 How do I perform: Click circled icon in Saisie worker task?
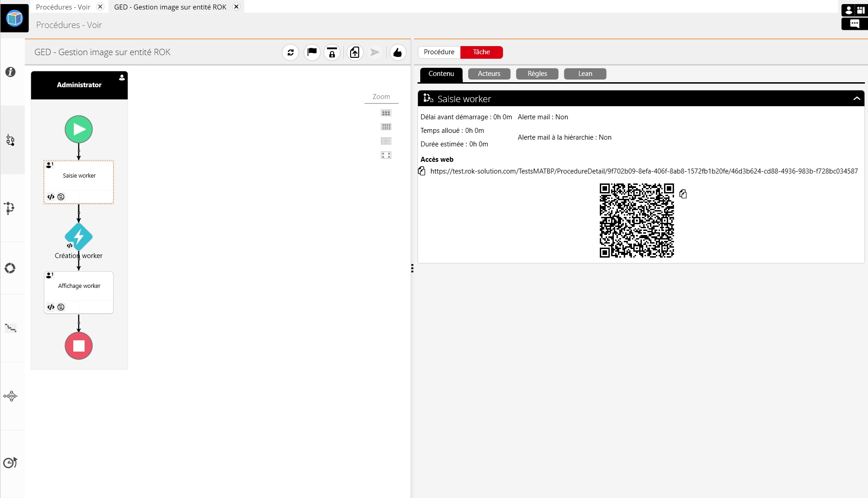(61, 197)
